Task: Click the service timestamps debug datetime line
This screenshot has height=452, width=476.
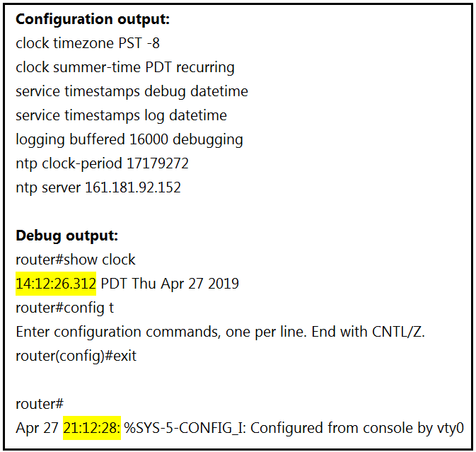Action: point(132,91)
